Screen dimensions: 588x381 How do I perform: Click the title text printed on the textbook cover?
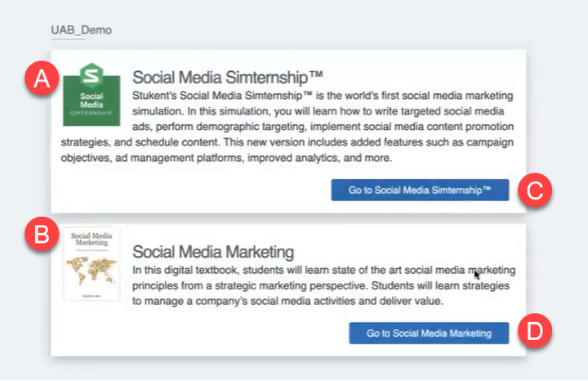point(91,240)
